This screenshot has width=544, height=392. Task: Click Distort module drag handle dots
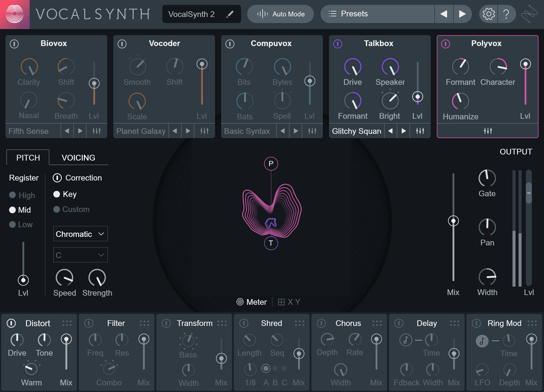click(67, 323)
